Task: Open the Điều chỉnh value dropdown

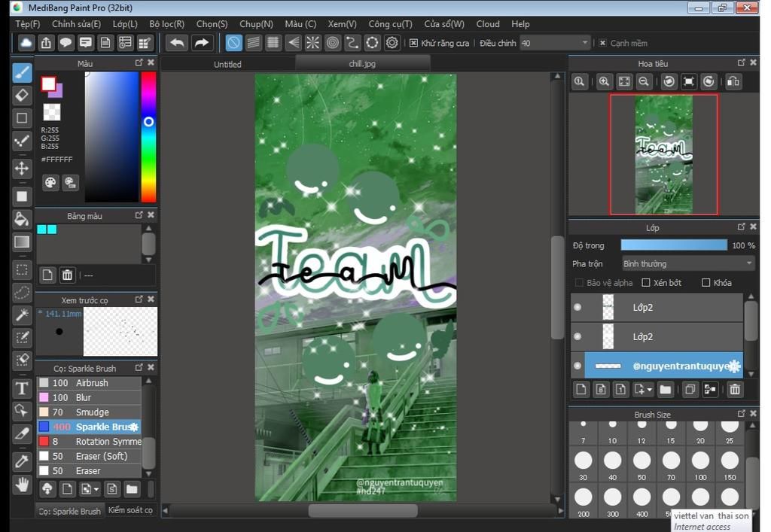Action: (x=584, y=43)
